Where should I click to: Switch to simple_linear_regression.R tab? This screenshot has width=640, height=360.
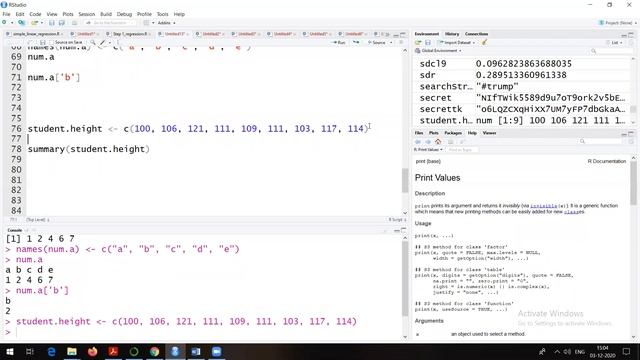(35, 34)
